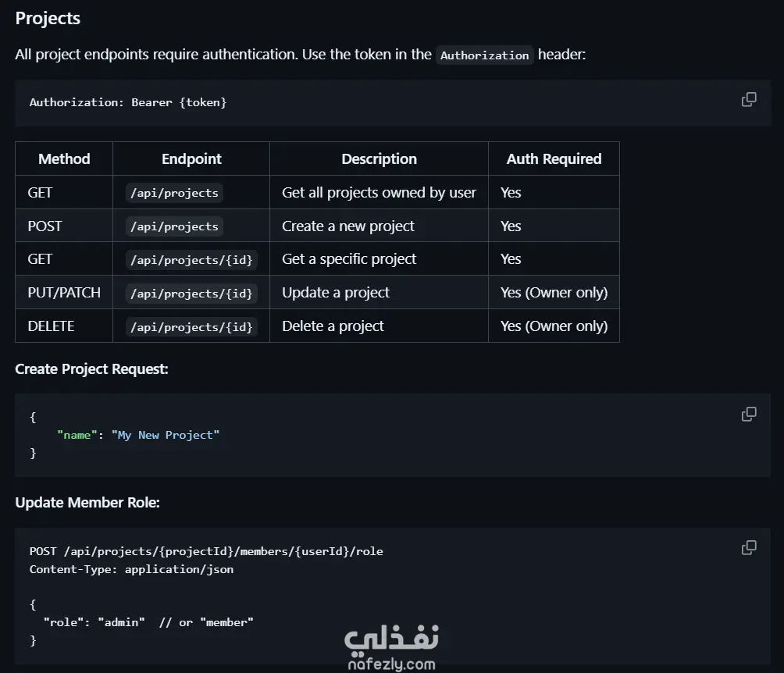The height and width of the screenshot is (673, 784).
Task: Click the /api/projects/{id} endpoint in the DELETE row
Action: [191, 326]
